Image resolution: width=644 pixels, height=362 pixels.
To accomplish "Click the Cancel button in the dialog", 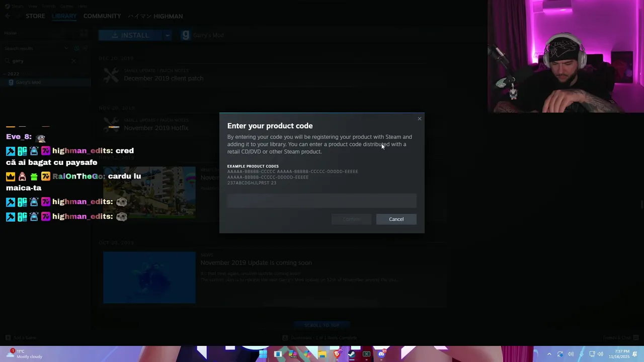I will [x=396, y=219].
